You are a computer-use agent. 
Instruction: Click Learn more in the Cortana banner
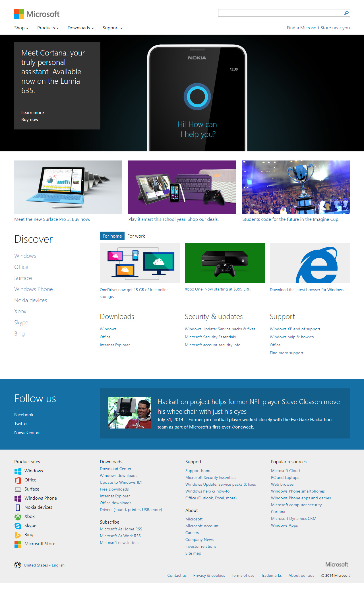[x=33, y=113]
